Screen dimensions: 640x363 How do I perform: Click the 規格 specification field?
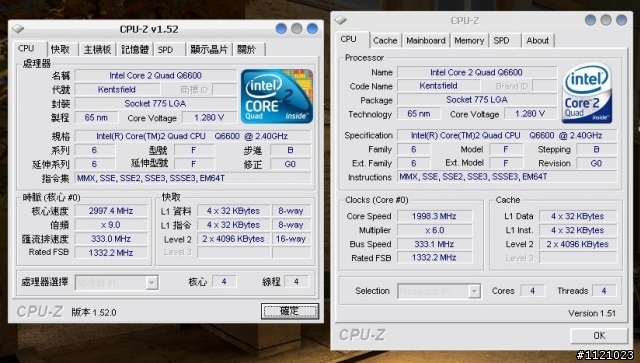click(192, 136)
